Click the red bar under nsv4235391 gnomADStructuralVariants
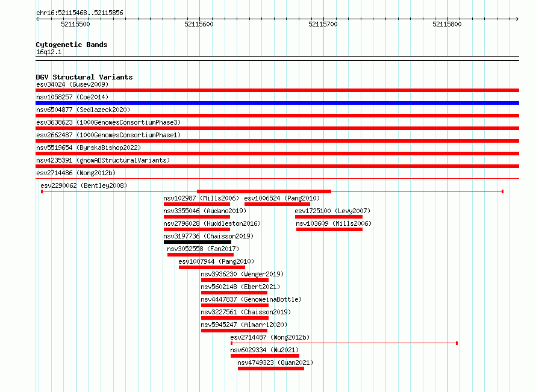Viewport: 536px width, 392px height. [x=277, y=166]
